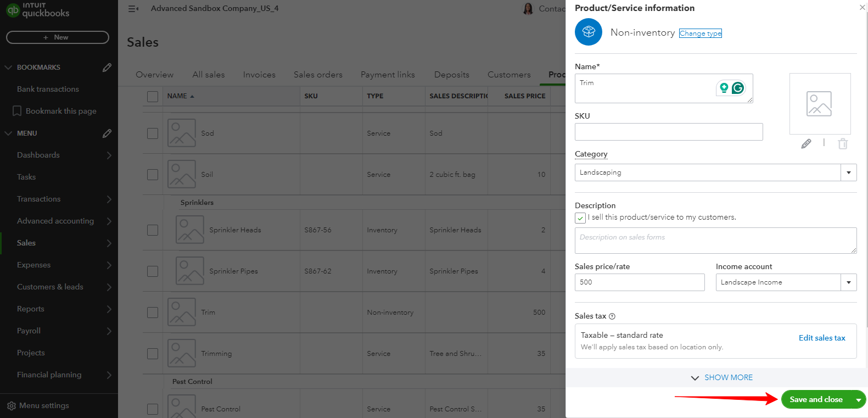
Task: Click the Sales tax help icon
Action: tap(612, 316)
